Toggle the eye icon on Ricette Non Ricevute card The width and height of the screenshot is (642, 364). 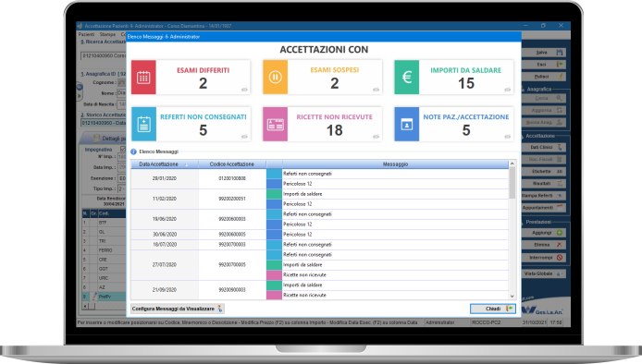pyautogui.click(x=376, y=137)
